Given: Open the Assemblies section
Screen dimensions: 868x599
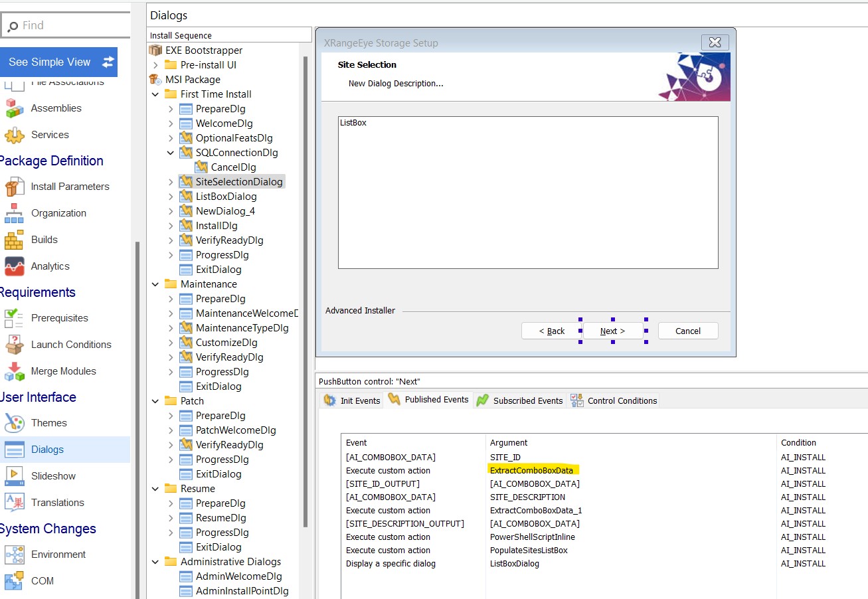Looking at the screenshot, I should pos(56,108).
